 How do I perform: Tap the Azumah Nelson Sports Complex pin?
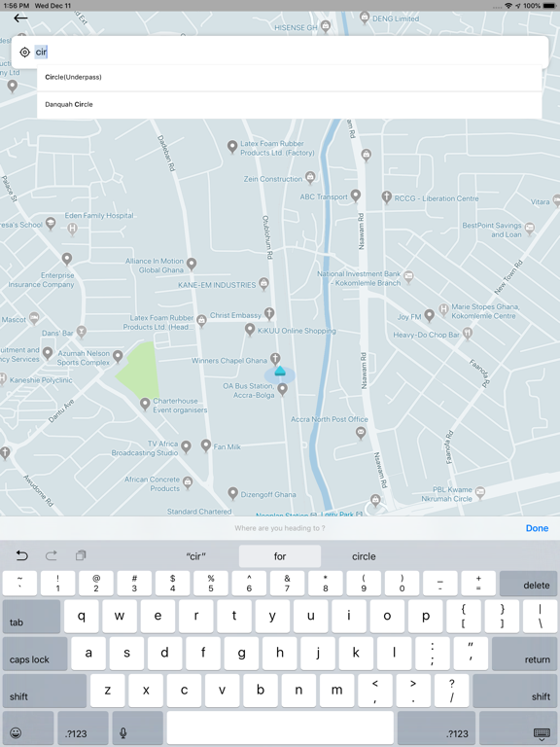click(118, 356)
